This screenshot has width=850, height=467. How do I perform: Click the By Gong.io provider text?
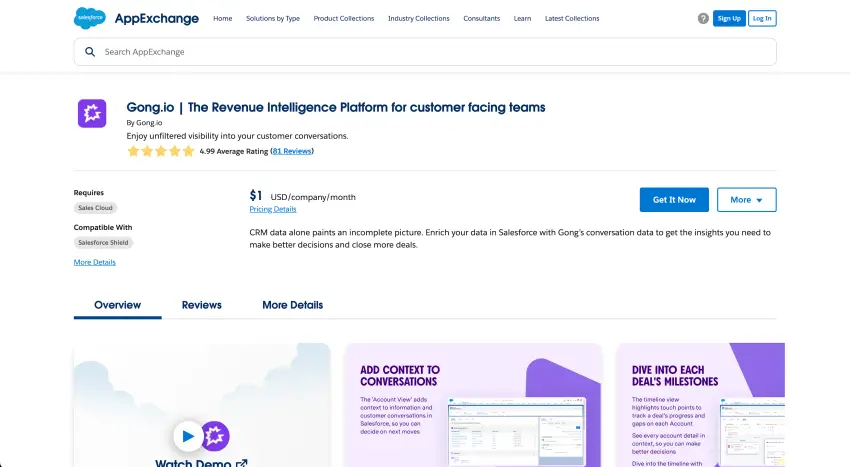point(144,123)
